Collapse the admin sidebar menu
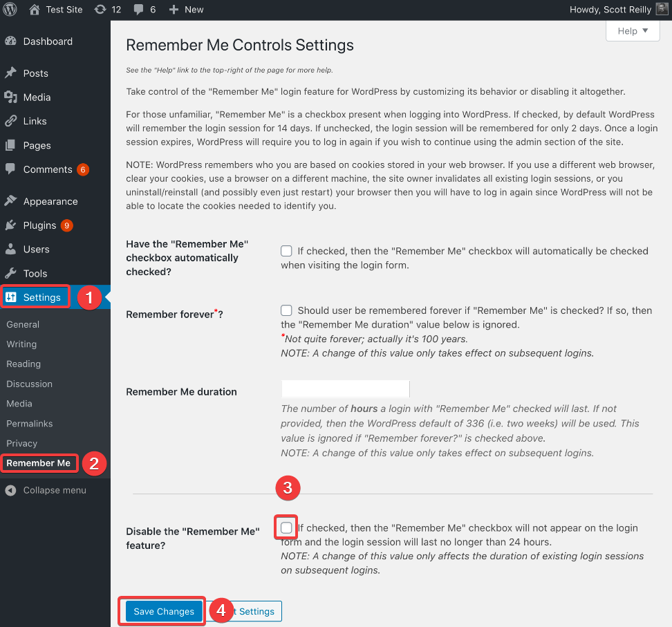The height and width of the screenshot is (627, 672). [x=54, y=490]
